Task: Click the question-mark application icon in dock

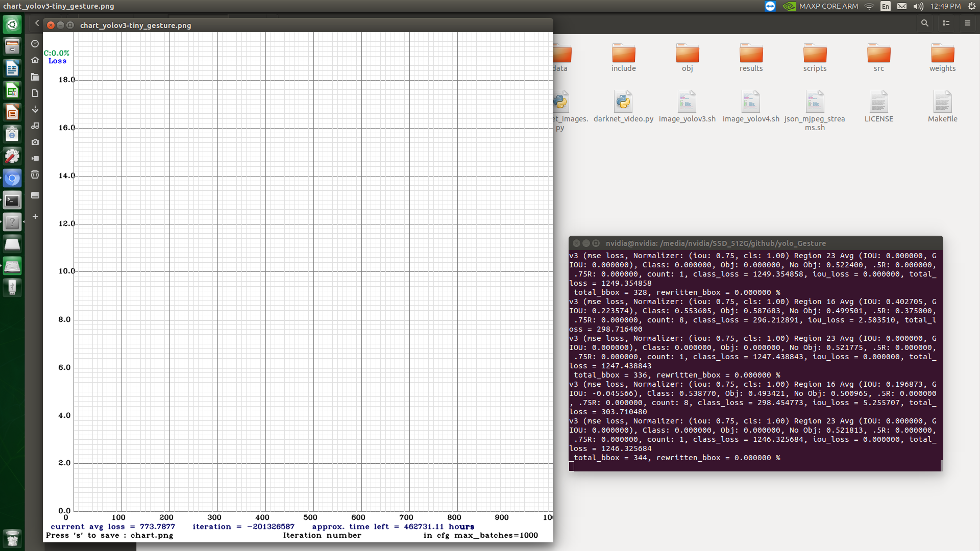Action: pyautogui.click(x=12, y=222)
